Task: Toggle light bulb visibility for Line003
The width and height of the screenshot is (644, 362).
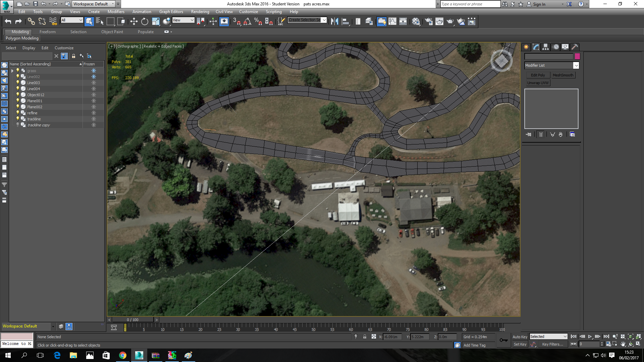Action: [x=18, y=82]
